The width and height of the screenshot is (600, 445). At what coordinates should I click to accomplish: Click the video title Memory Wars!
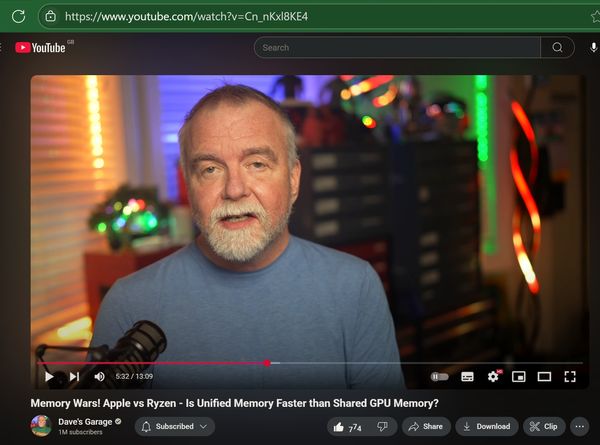point(234,403)
